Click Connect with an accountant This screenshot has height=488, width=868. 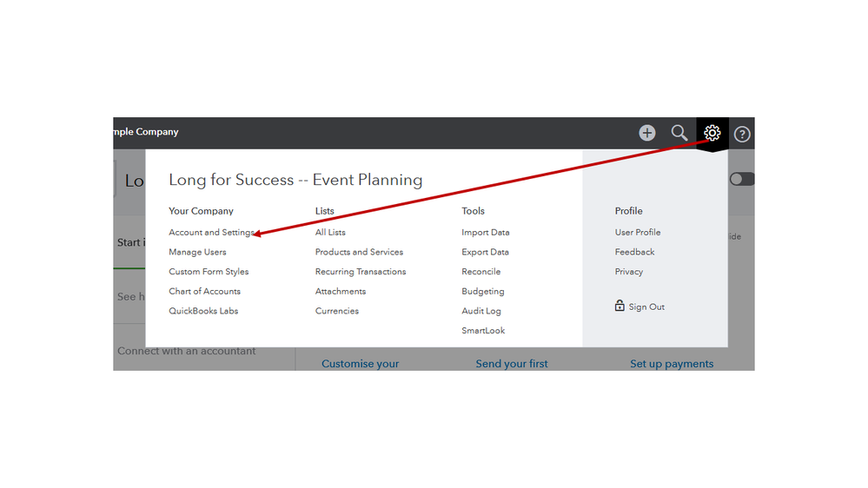click(x=187, y=352)
